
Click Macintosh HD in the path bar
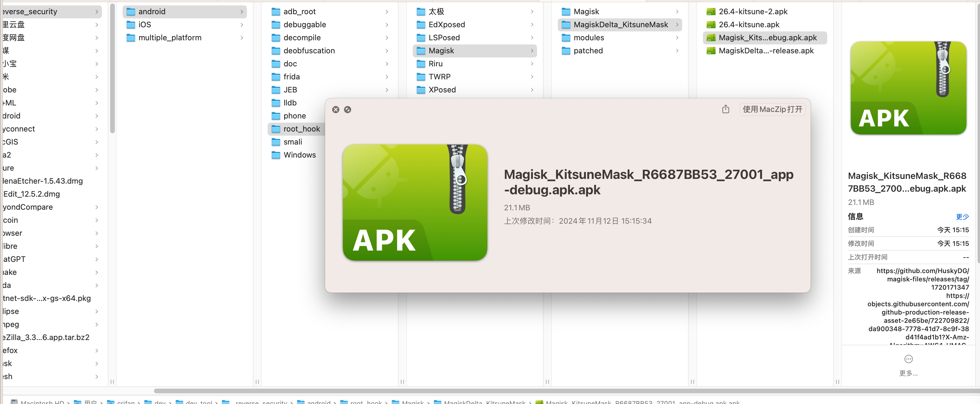(x=42, y=402)
